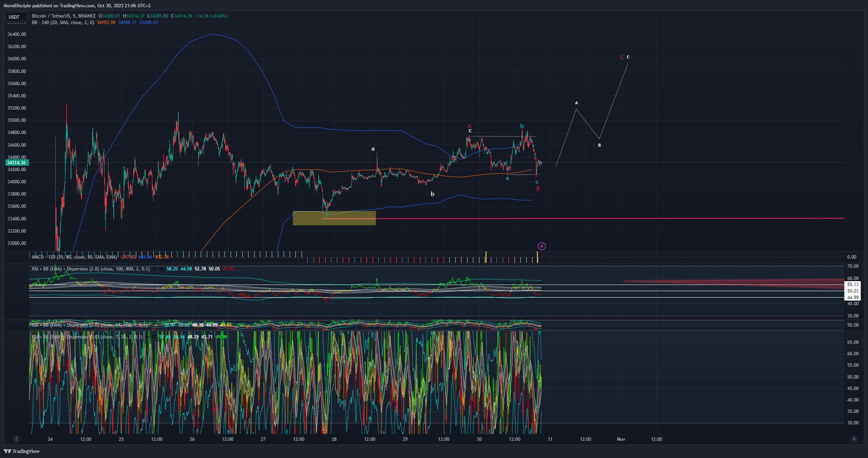This screenshot has height=458, width=868.
Task: Click the USDT currency button
Action: (16, 17)
